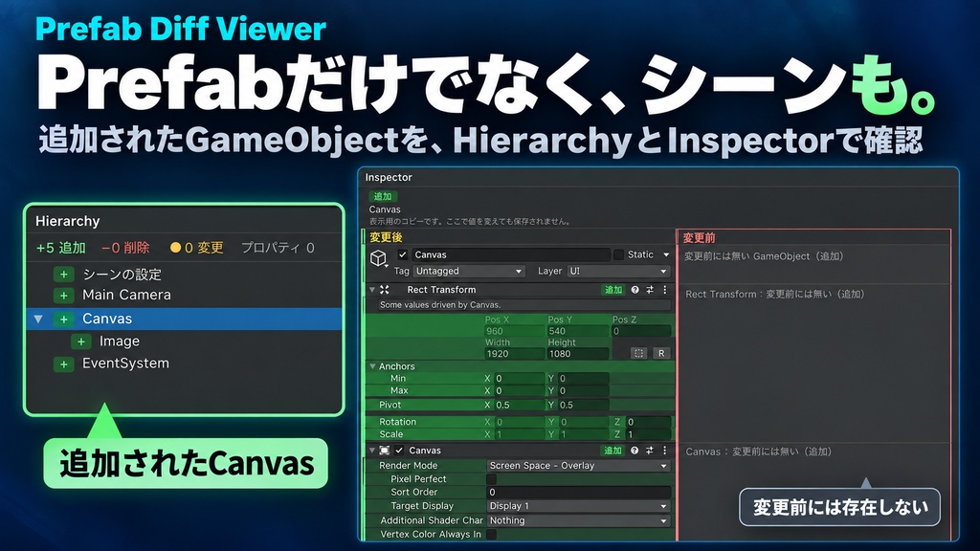The width and height of the screenshot is (980, 551).
Task: Select EventSystem in Hierarchy
Action: click(125, 364)
